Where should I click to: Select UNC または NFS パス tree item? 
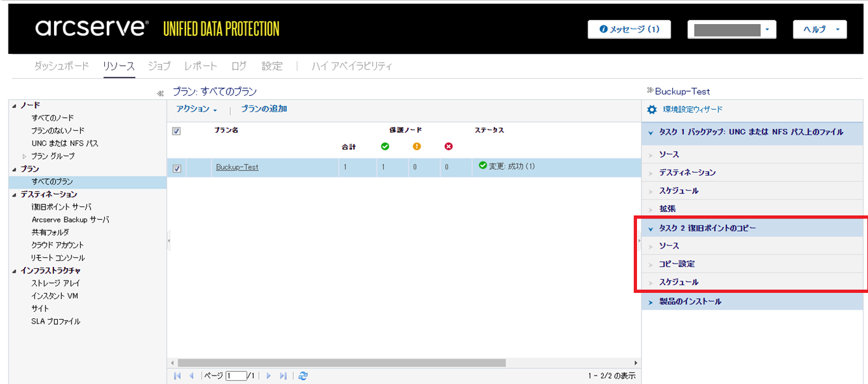[x=65, y=143]
